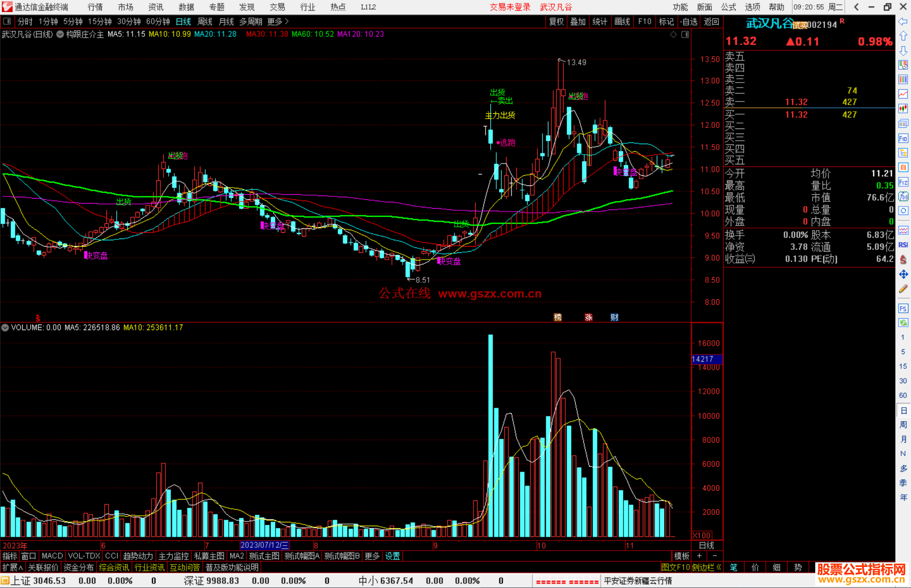This screenshot has width=911, height=588.
Task: Open the 公式 menu
Action: tap(728, 7)
